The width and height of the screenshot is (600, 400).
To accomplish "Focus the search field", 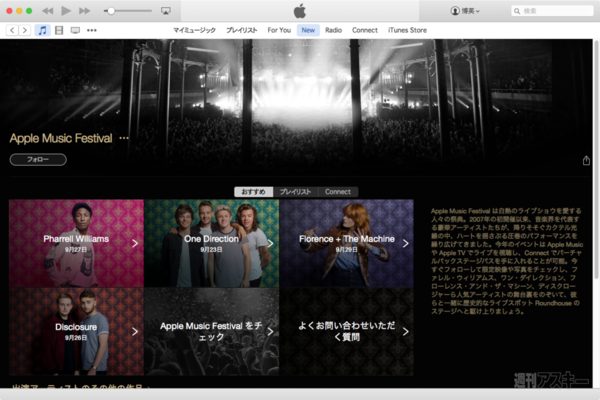I will point(552,11).
